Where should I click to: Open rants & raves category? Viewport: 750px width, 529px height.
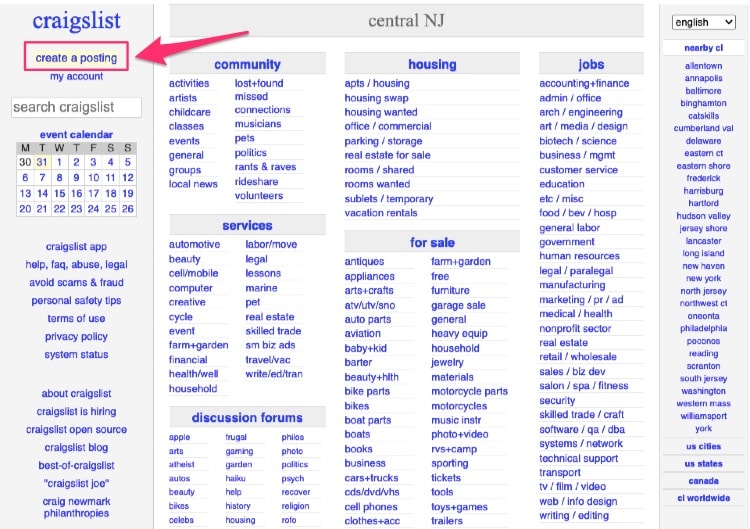tap(265, 167)
